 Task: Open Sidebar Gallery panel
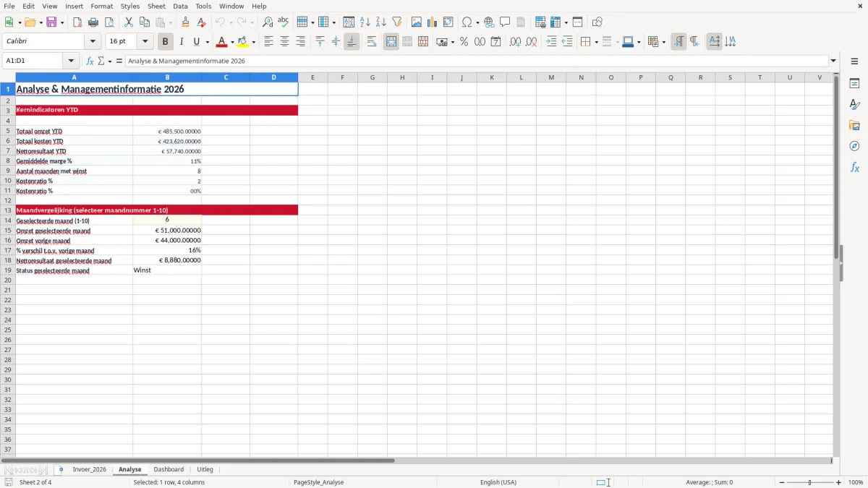pyautogui.click(x=854, y=125)
